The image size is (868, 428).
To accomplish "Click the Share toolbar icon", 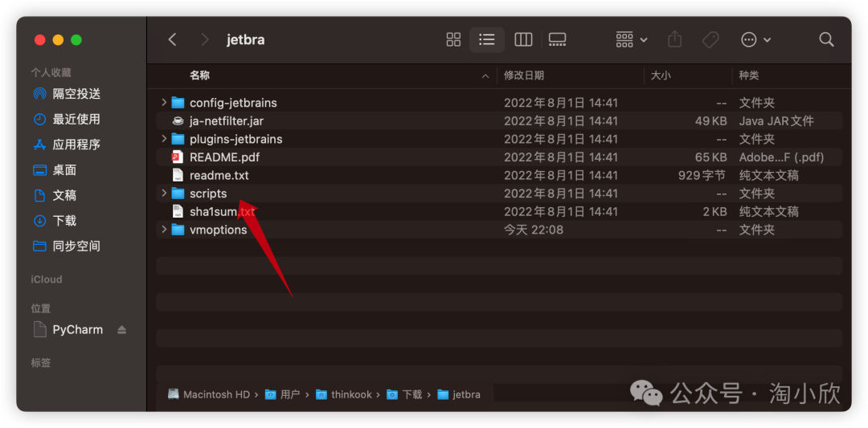I will 674,40.
